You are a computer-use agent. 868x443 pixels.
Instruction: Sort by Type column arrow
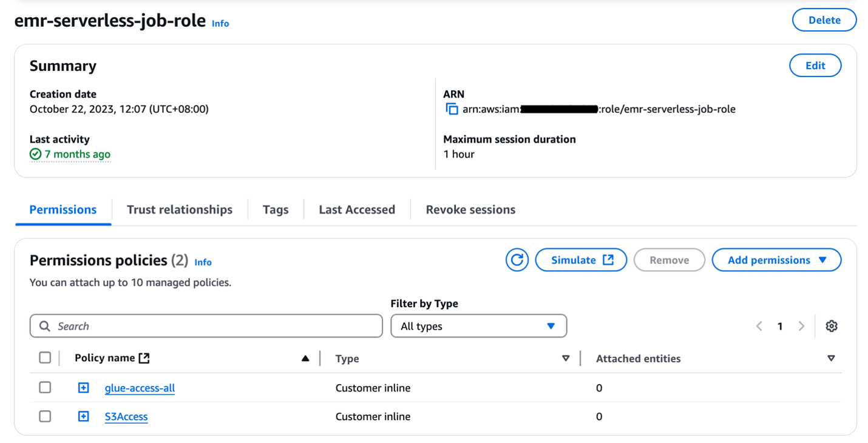566,359
